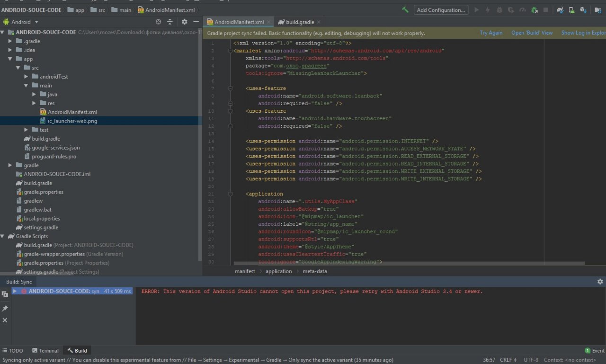Open the Android project view dropdown
Image resolution: width=606 pixels, height=364 pixels.
21,22
